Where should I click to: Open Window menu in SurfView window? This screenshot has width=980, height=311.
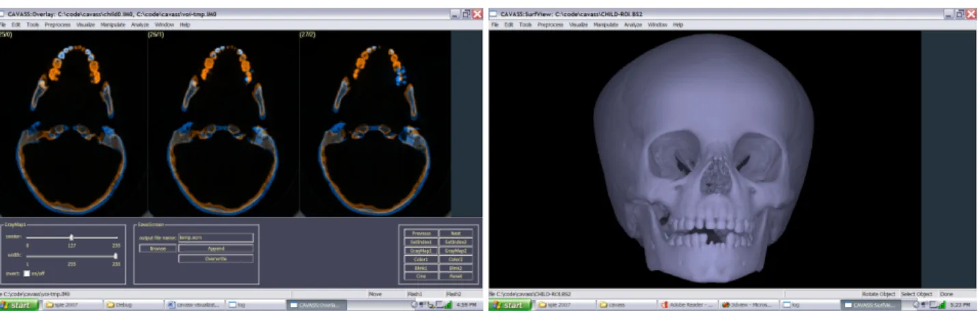click(657, 25)
